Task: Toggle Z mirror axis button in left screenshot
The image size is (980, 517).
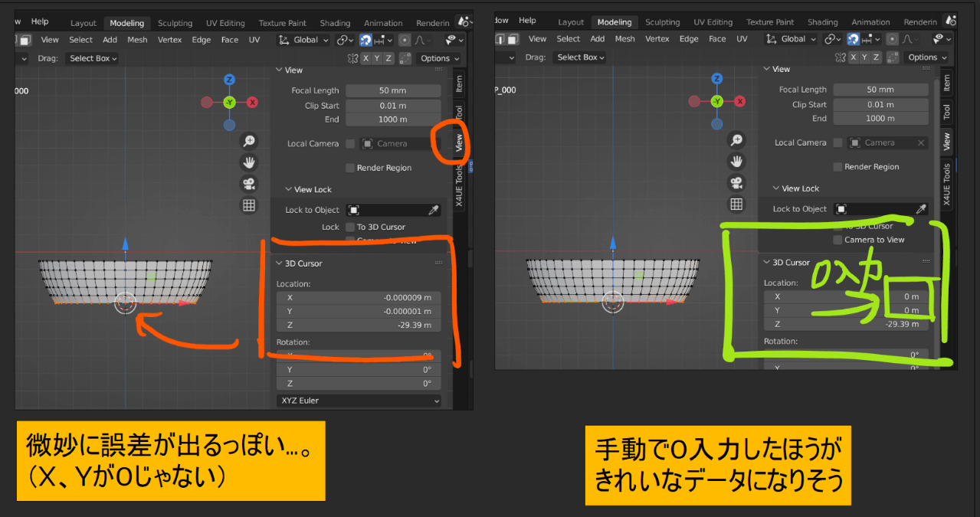Action: (x=389, y=58)
